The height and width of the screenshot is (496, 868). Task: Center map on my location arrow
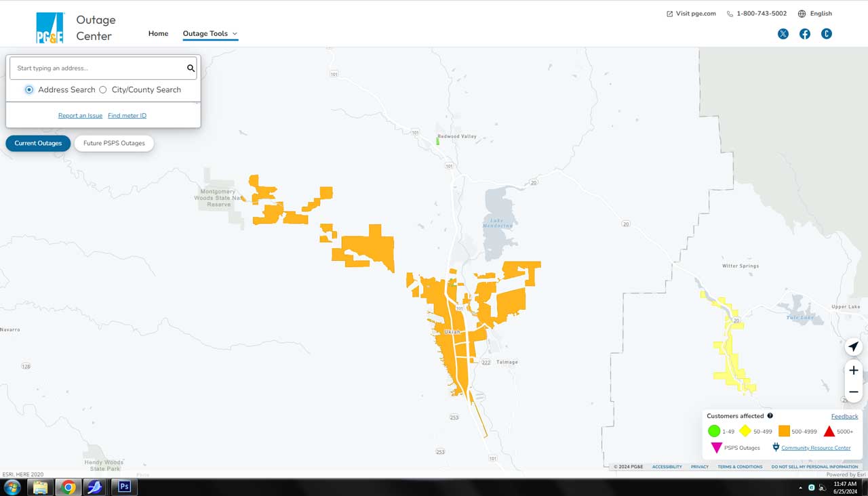pyautogui.click(x=853, y=347)
